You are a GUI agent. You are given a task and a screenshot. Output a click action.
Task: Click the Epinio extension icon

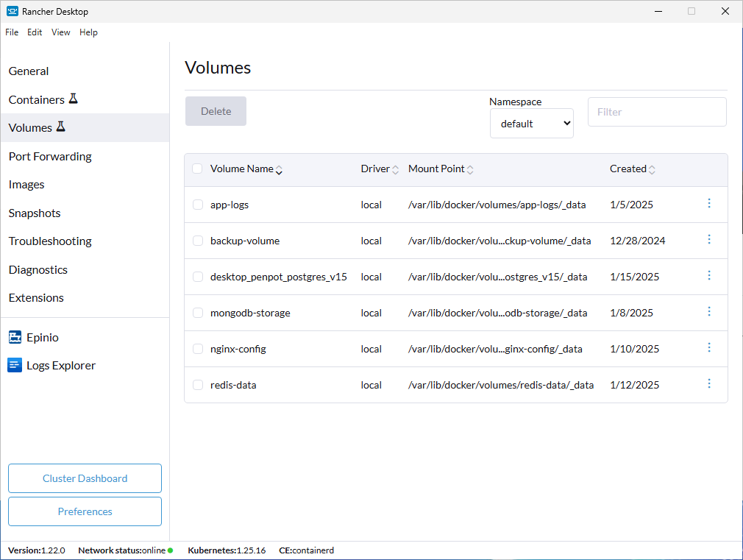point(15,337)
